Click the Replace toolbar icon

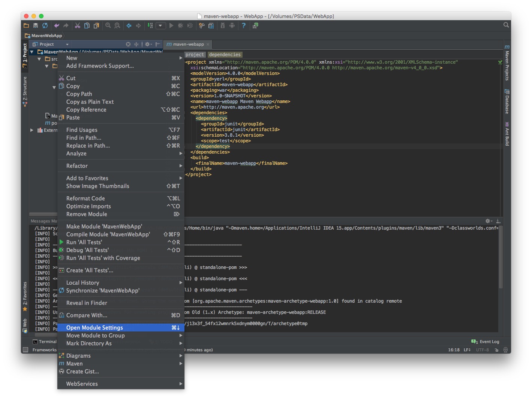pyautogui.click(x=117, y=25)
